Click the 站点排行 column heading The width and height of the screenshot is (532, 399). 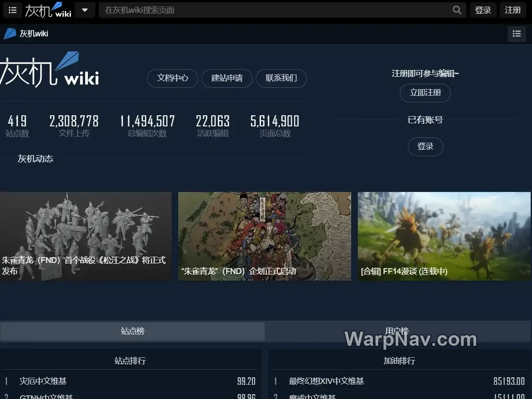tap(130, 361)
